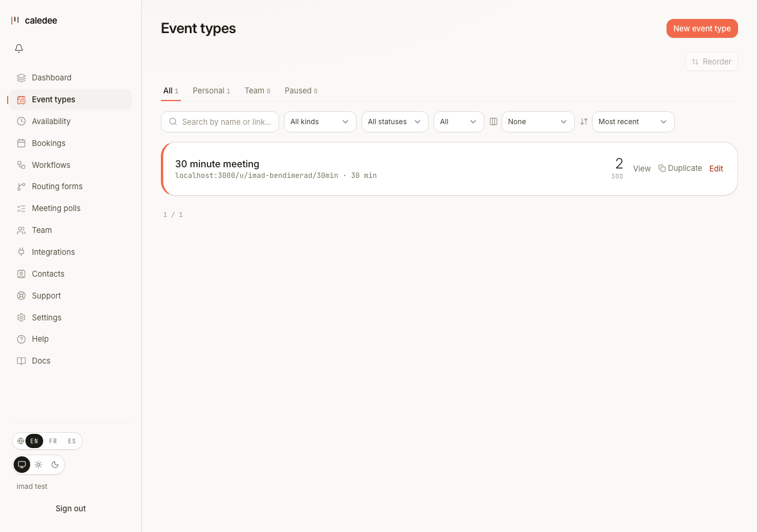Screen dimensions: 757x532
Task: Click the Event types calendar icon
Action: click(x=21, y=99)
